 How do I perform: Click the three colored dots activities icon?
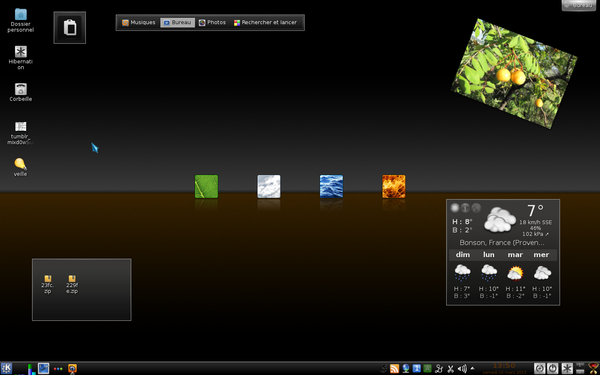tap(58, 369)
